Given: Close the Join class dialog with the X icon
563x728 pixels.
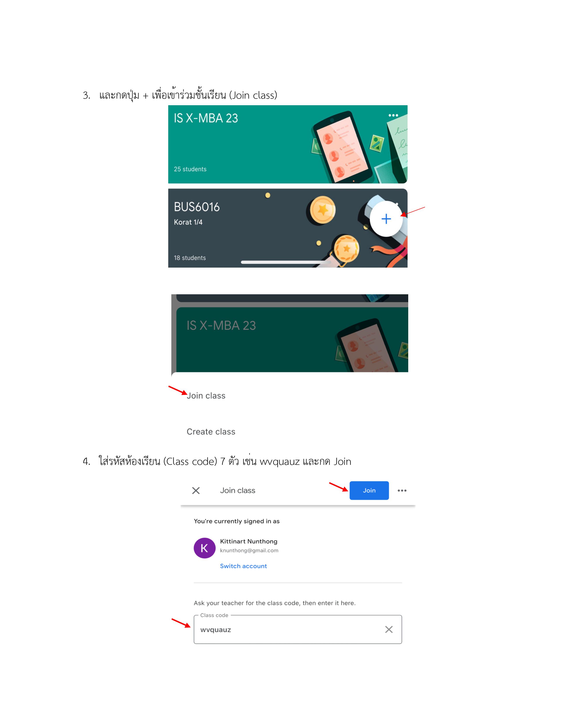Looking at the screenshot, I should (x=196, y=490).
